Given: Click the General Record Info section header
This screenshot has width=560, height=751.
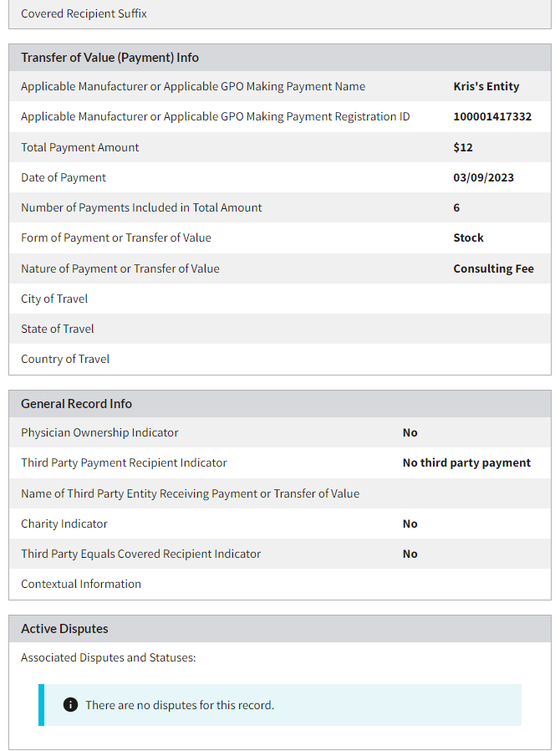Looking at the screenshot, I should point(76,403).
